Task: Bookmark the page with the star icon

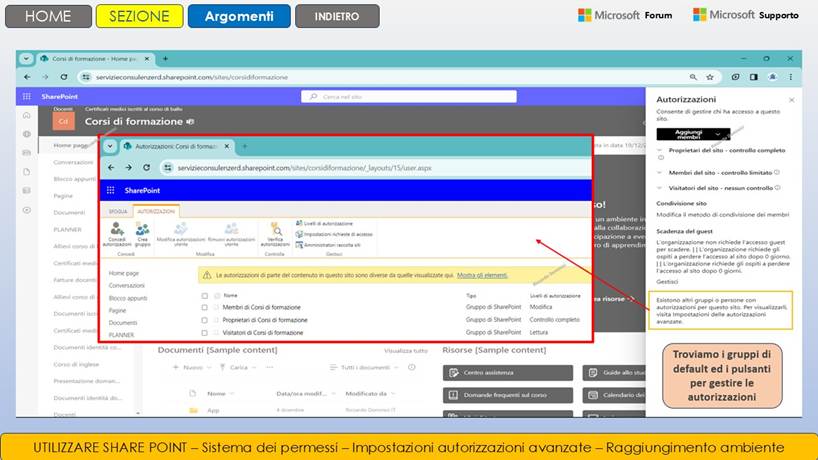Action: click(710, 77)
